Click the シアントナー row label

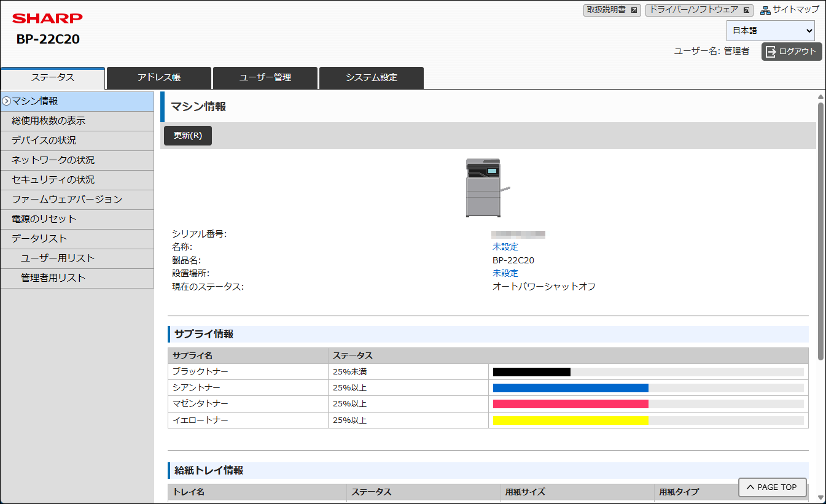coord(196,388)
